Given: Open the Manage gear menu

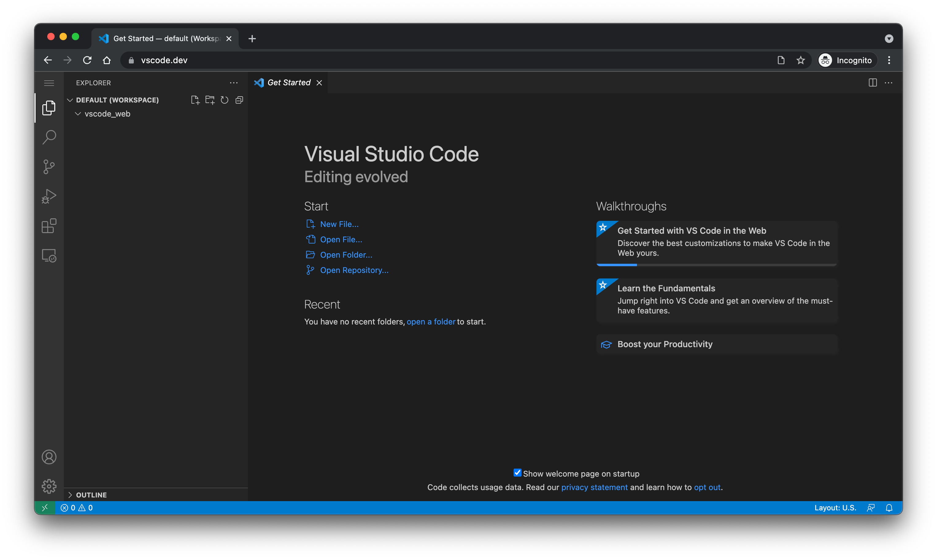Looking at the screenshot, I should pyautogui.click(x=49, y=486).
